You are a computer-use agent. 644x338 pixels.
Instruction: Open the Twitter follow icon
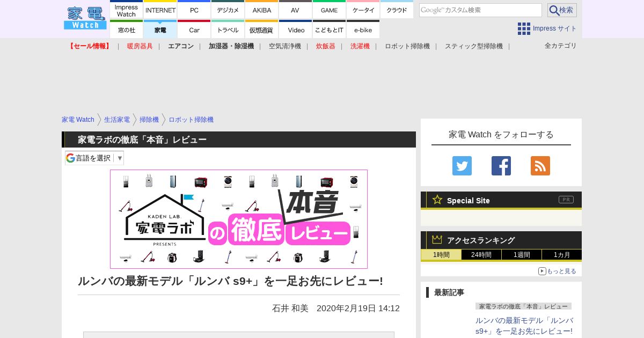[x=462, y=166]
